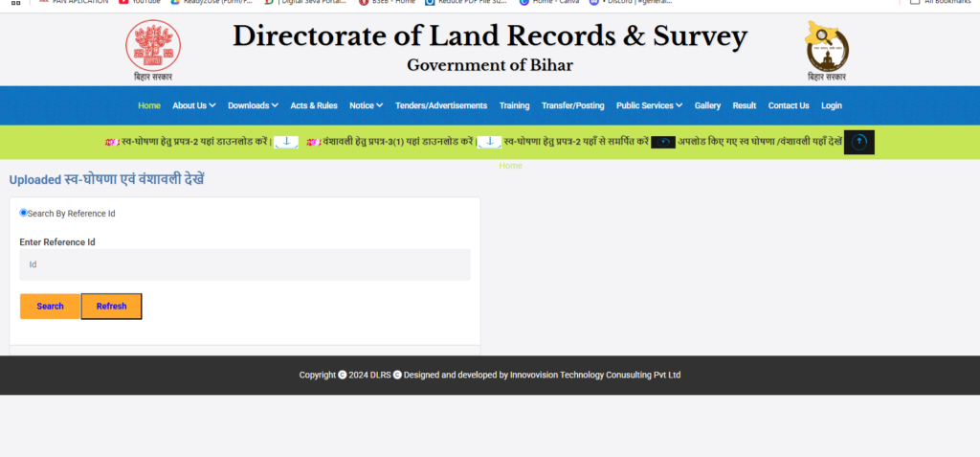Screen dimensions: 980x457
Task: Expand the Downloads dropdown menu
Action: (x=253, y=105)
